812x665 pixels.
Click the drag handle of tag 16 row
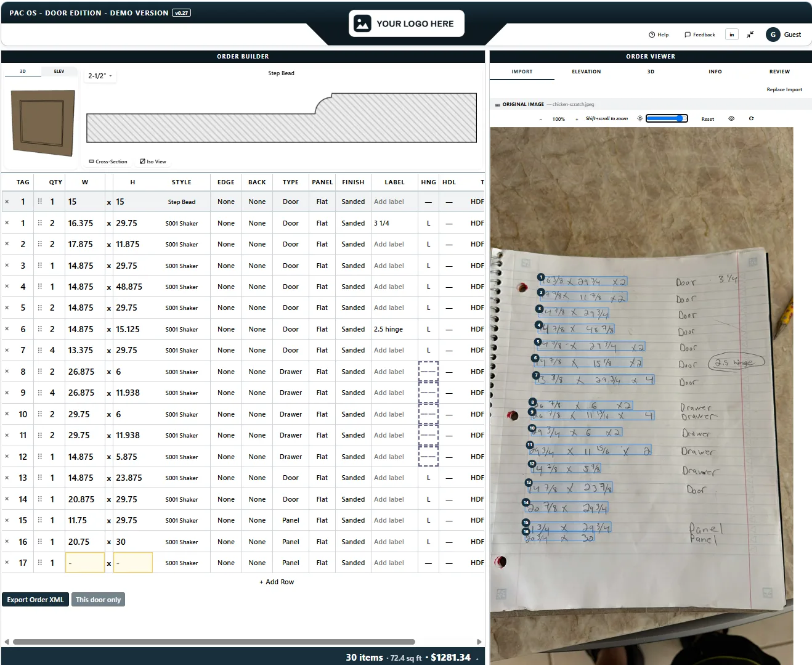coord(39,542)
